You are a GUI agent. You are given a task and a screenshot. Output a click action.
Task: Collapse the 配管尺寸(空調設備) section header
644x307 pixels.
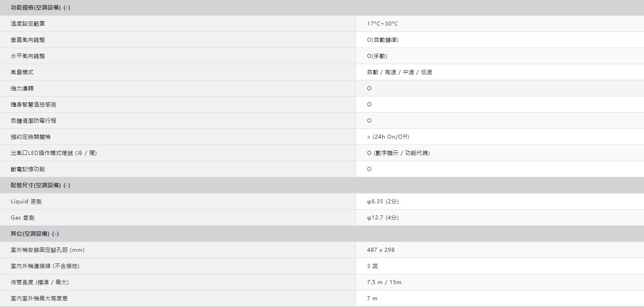point(40,185)
